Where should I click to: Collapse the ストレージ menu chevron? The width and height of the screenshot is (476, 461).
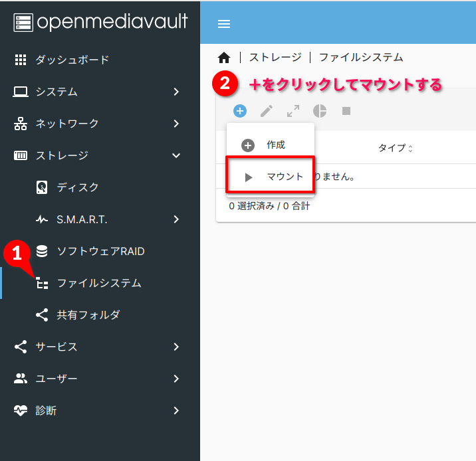(176, 155)
